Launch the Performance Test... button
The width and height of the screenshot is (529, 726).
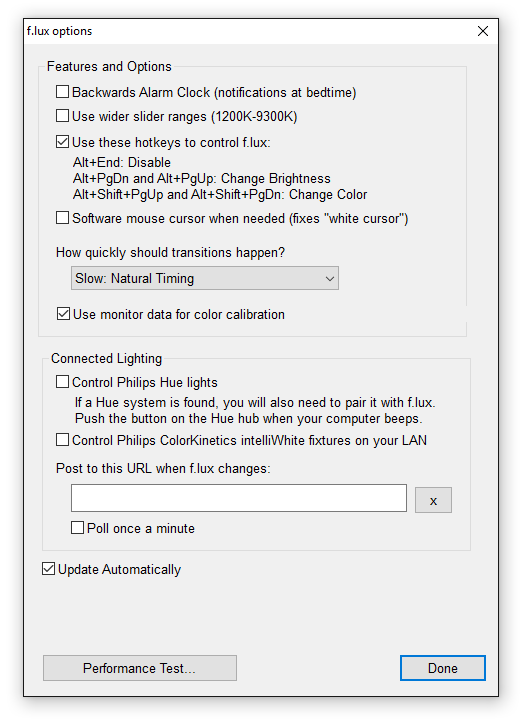(140, 668)
